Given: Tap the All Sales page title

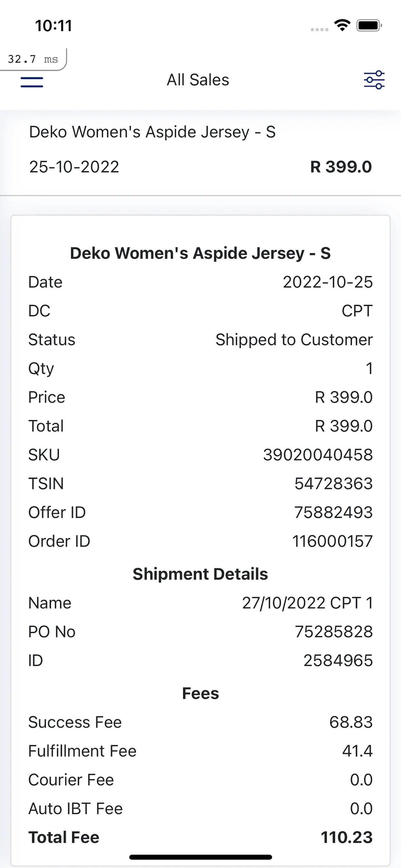Looking at the screenshot, I should tap(198, 80).
